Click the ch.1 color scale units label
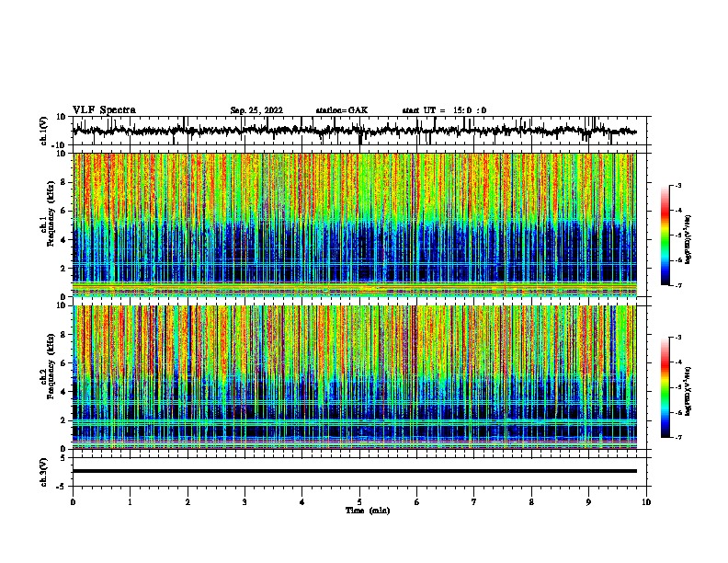Viewport: 728px width, 563px height. coord(688,239)
